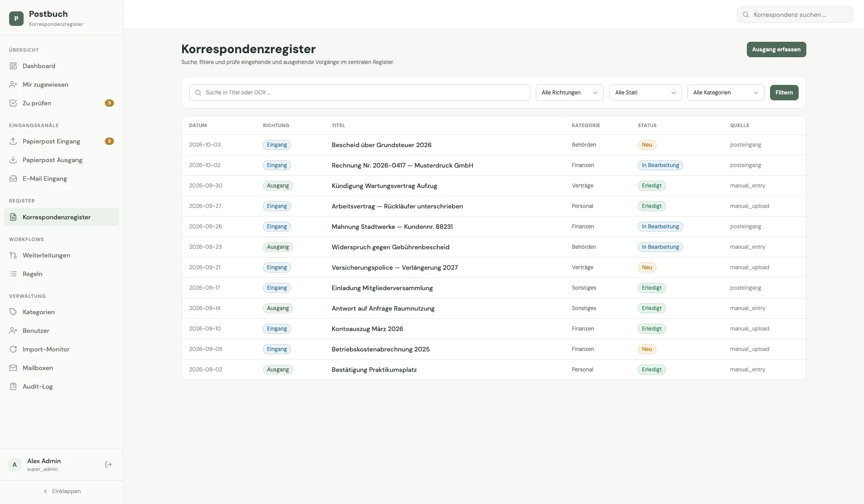Image resolution: width=864 pixels, height=504 pixels.
Task: Click date 2026-09-17 in the table
Action: pyautogui.click(x=204, y=288)
